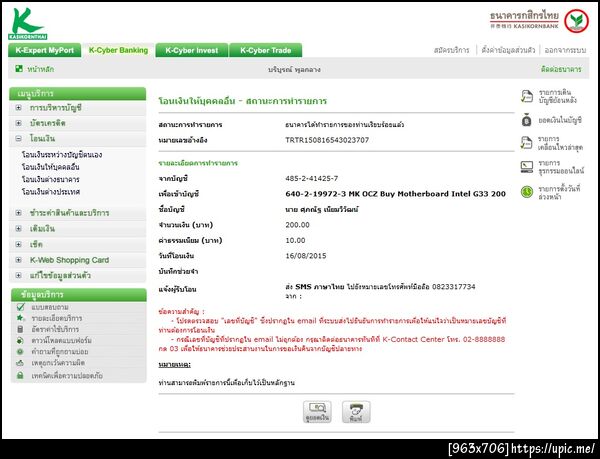Image resolution: width=600 pixels, height=459 pixels.
Task: Click the เหตุยกเว้นความผิด icon
Action: [21, 363]
